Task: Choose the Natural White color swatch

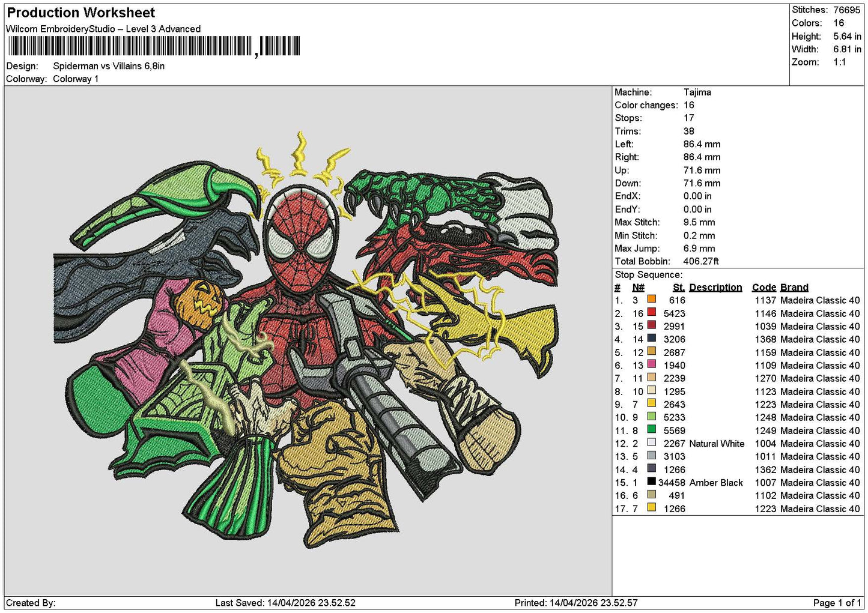Action: 651,443
